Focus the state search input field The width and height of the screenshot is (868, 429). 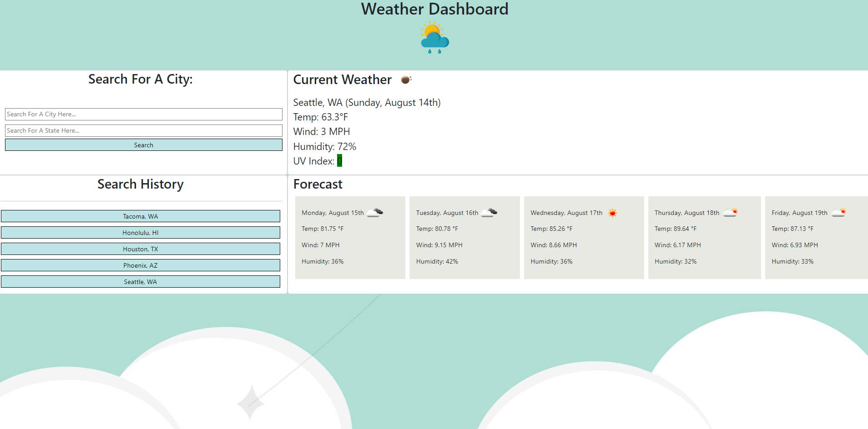coord(143,130)
